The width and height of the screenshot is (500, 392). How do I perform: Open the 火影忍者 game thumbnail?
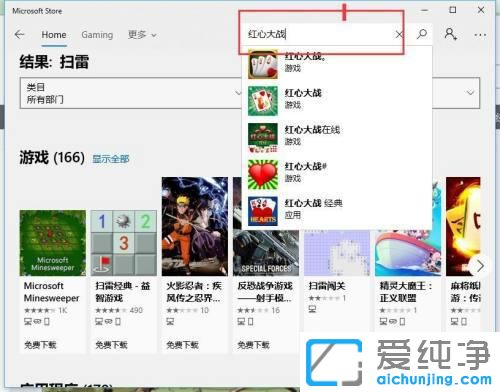195,226
